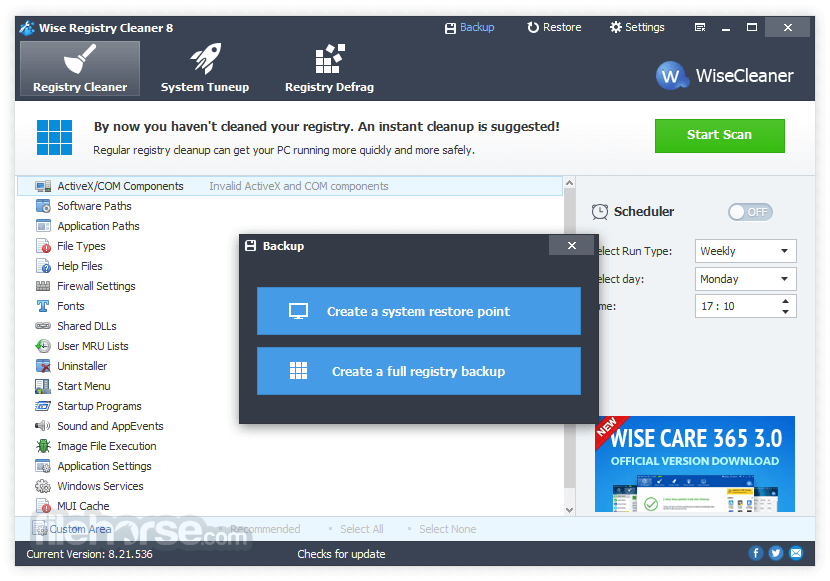Open the Settings menu
This screenshot has height=581, width=830.
click(637, 28)
